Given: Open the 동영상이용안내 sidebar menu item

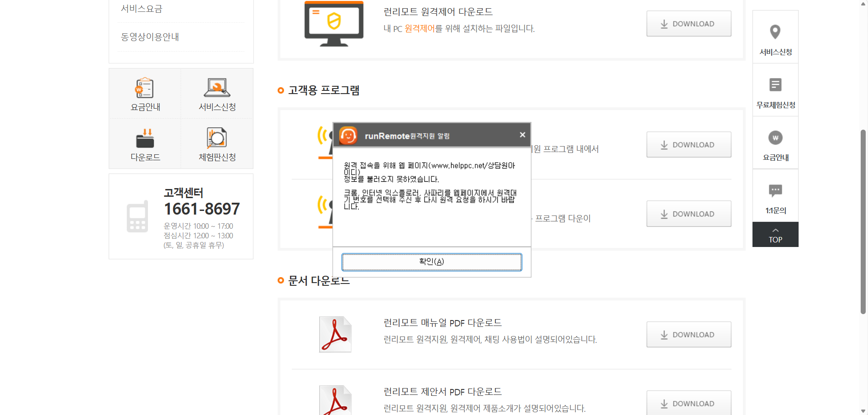Looking at the screenshot, I should coord(150,37).
